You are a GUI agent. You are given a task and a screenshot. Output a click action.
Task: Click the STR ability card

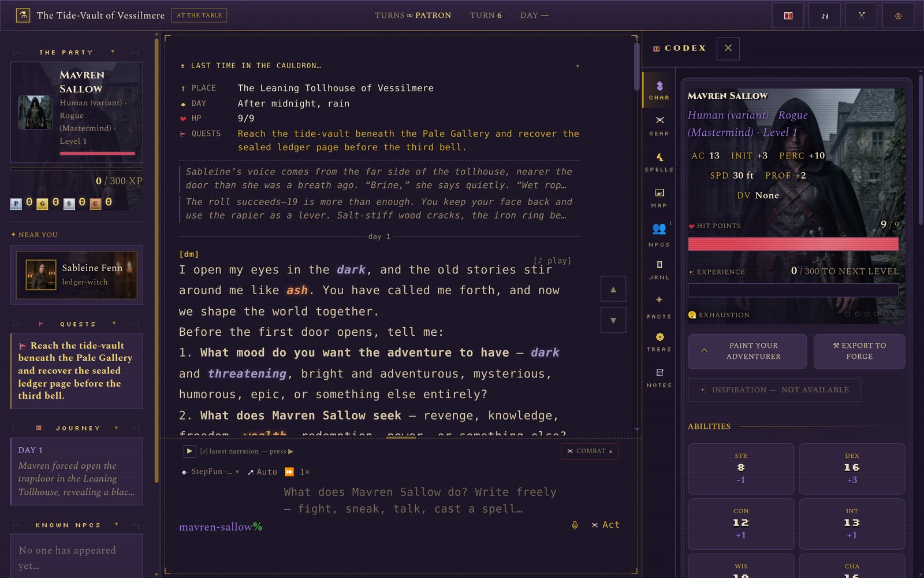coord(741,469)
